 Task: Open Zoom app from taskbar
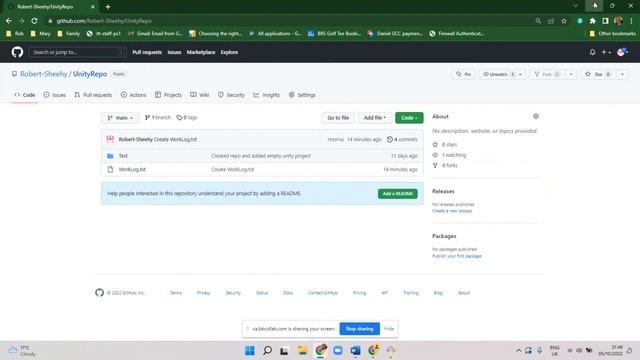(338, 350)
